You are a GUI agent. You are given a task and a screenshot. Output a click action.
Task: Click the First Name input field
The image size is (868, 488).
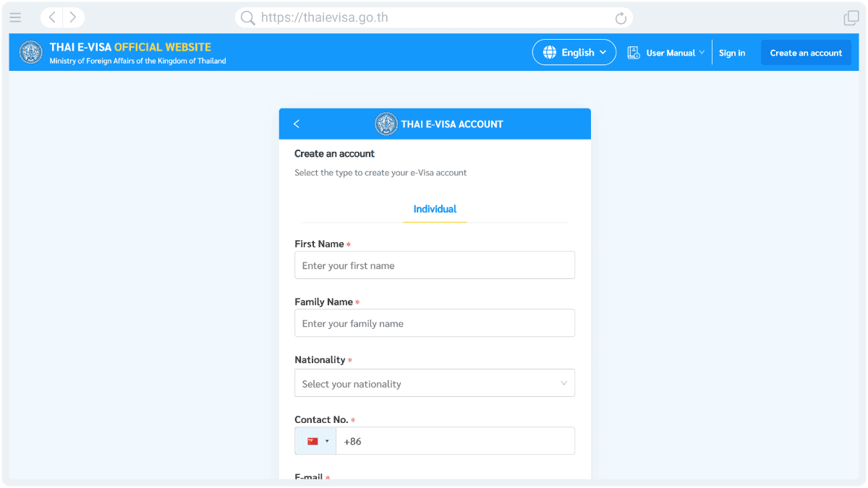434,265
